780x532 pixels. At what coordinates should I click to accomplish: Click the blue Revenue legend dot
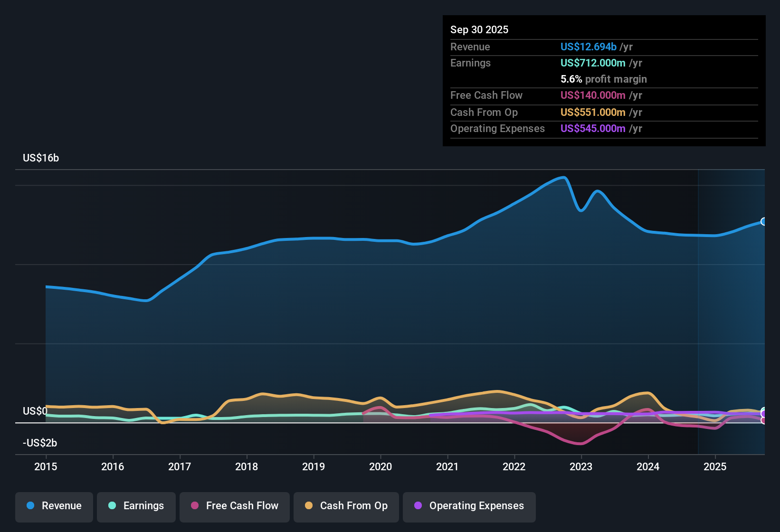point(30,506)
